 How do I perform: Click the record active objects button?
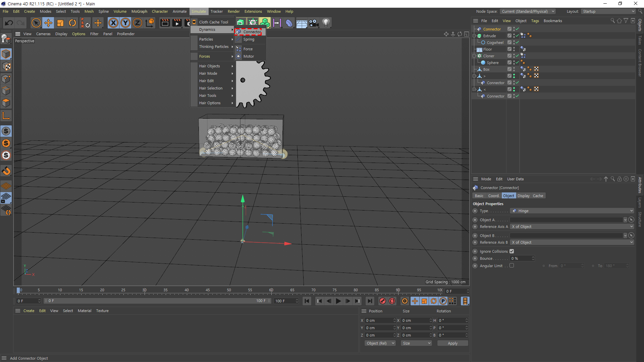point(382,301)
